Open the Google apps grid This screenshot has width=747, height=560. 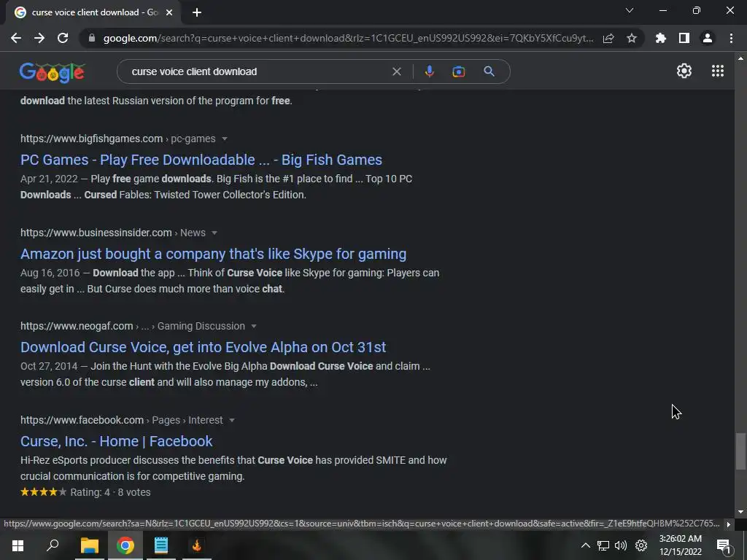[x=718, y=71]
